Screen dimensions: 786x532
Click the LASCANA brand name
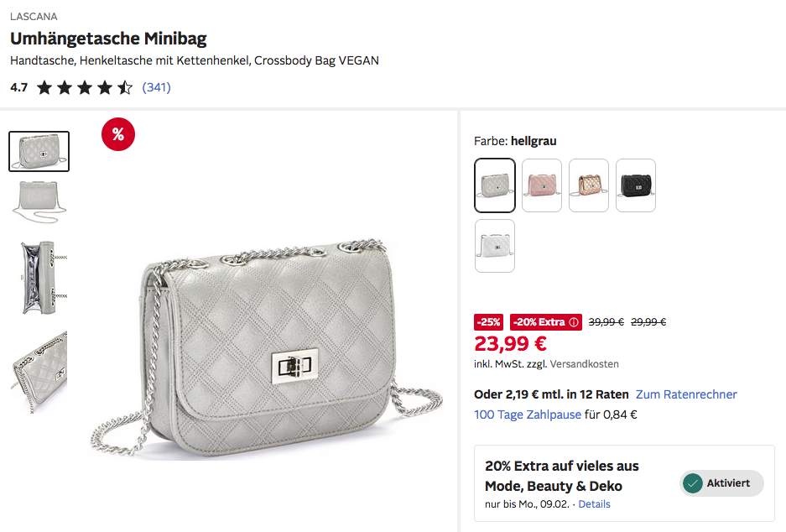(x=34, y=17)
